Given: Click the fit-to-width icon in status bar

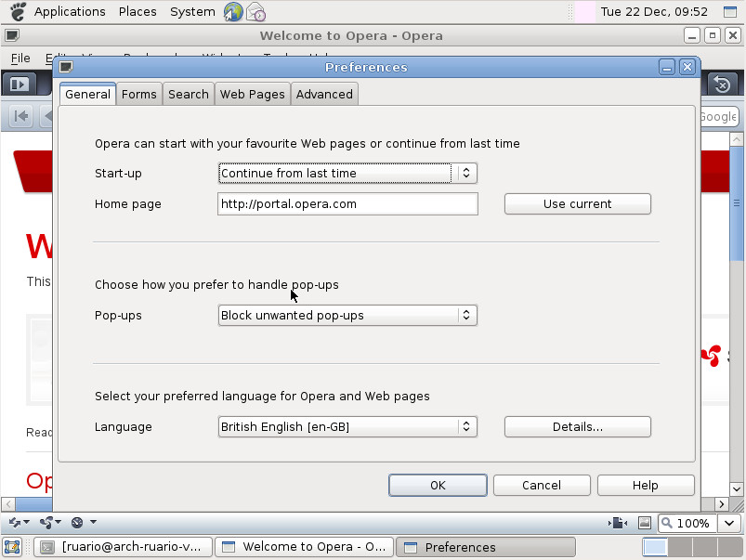Looking at the screenshot, I should pyautogui.click(x=618, y=523).
